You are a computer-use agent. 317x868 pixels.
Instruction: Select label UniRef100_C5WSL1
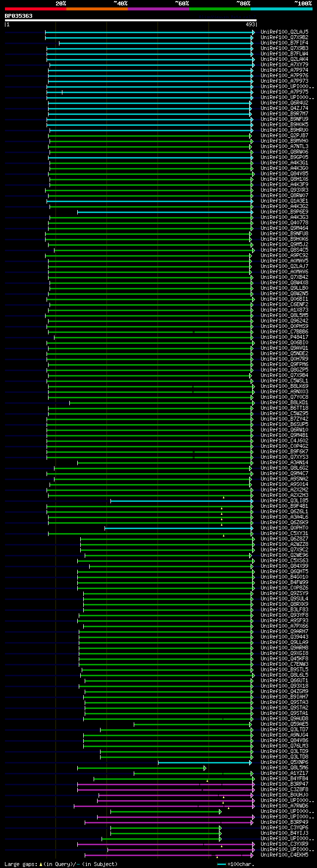coord(284,380)
